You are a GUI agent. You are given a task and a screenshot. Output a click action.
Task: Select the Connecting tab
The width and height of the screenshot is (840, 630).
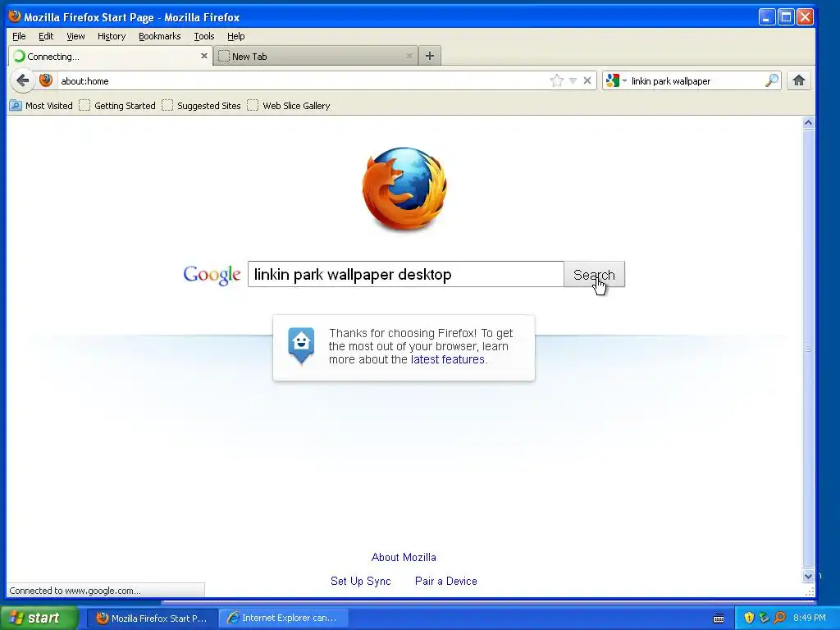click(111, 57)
